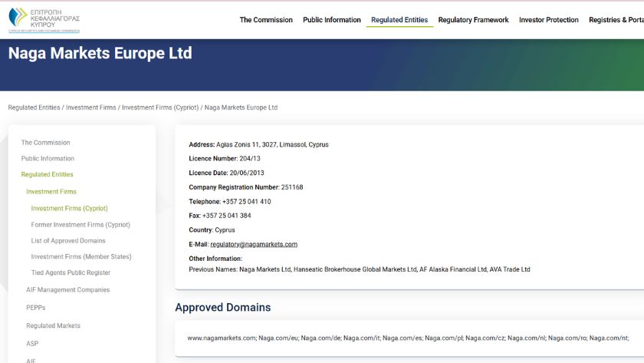Click the Cyprus Securities Commission logo
644x363 pixels.
[x=44, y=20]
